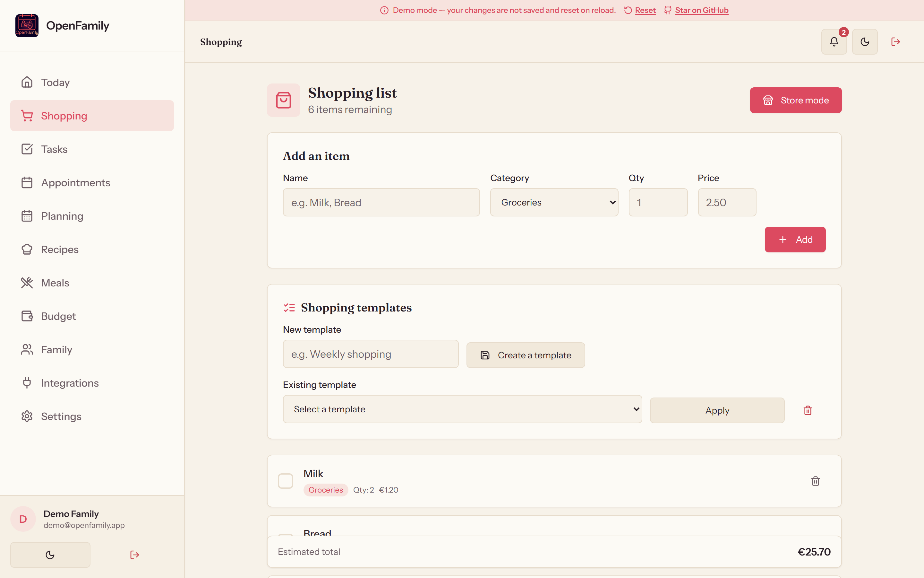Open Recipes

[x=92, y=249]
